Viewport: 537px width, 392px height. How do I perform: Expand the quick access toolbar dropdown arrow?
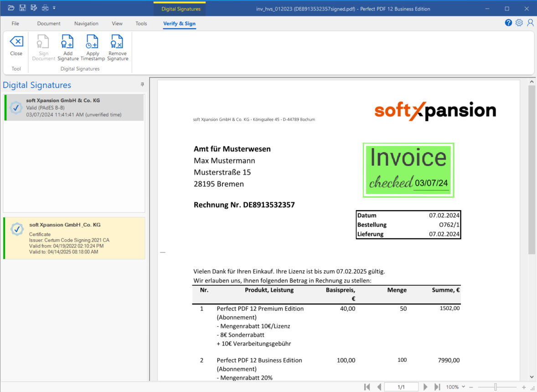point(54,8)
